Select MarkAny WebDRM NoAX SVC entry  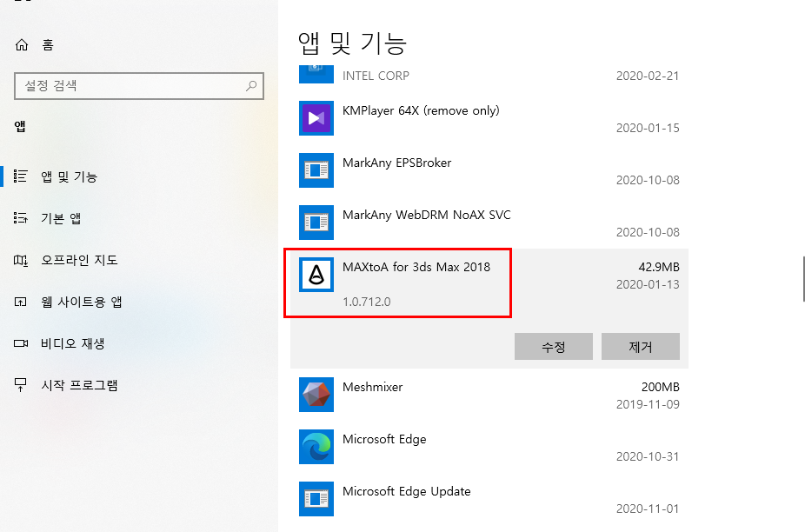click(427, 215)
